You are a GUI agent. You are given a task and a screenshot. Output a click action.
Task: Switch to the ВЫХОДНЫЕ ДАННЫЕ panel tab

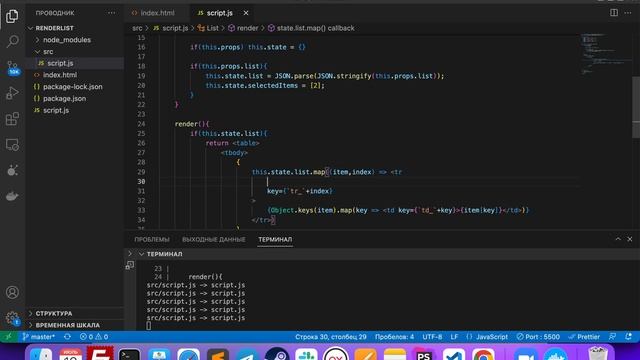click(x=213, y=240)
